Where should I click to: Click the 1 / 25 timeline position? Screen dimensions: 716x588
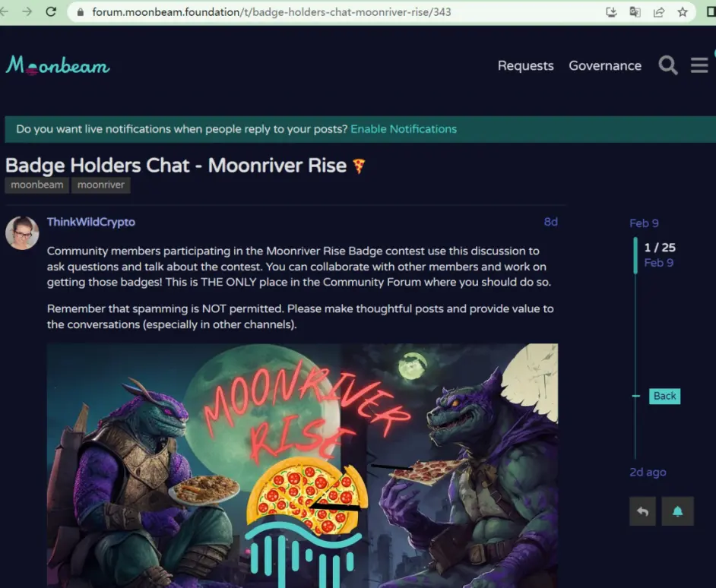click(x=660, y=248)
